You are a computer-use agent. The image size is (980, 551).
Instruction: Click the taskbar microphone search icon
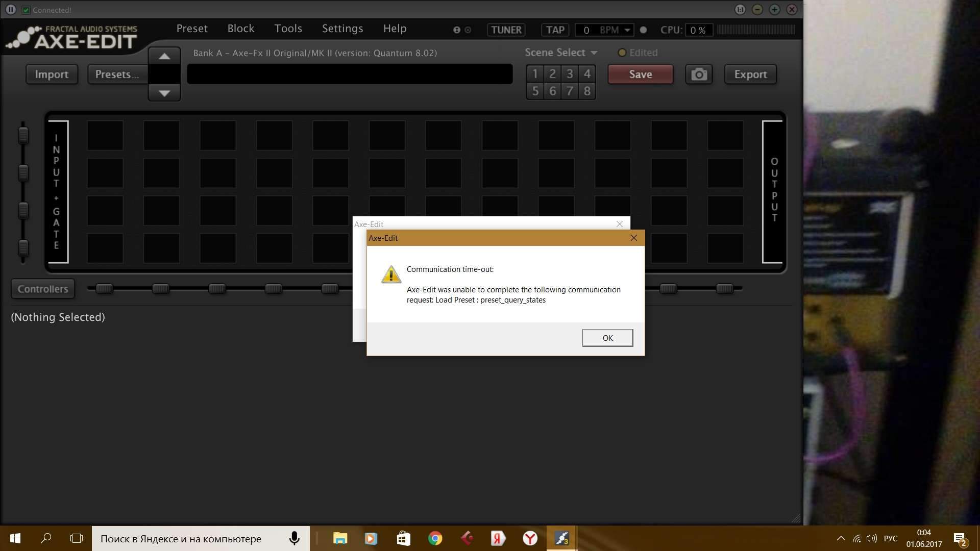coord(295,538)
